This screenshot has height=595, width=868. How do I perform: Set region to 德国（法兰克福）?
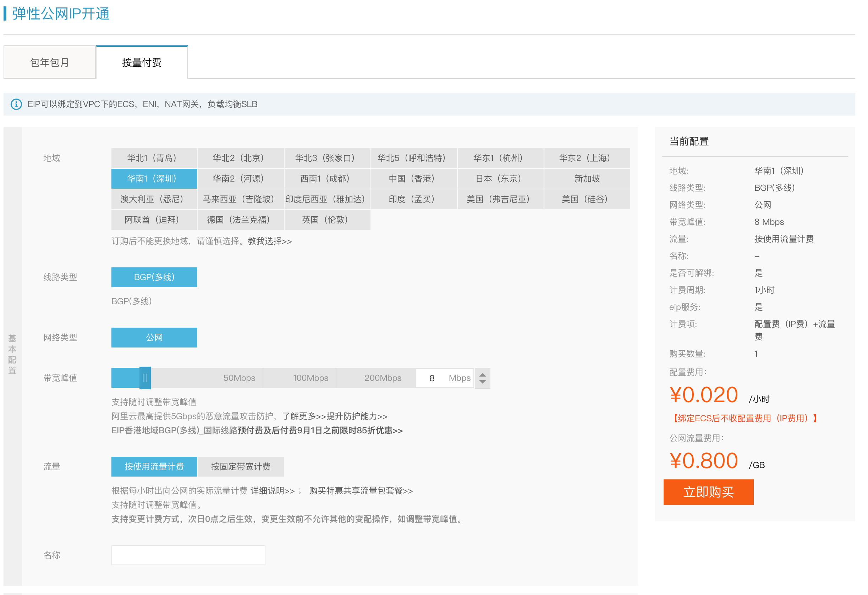coord(241,220)
